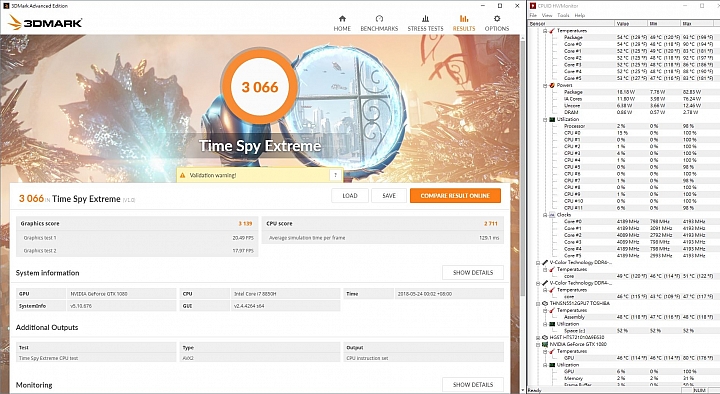The width and height of the screenshot is (720, 394).
Task: Collapse the first V-Color Technology DDR4 node
Action: click(538, 263)
